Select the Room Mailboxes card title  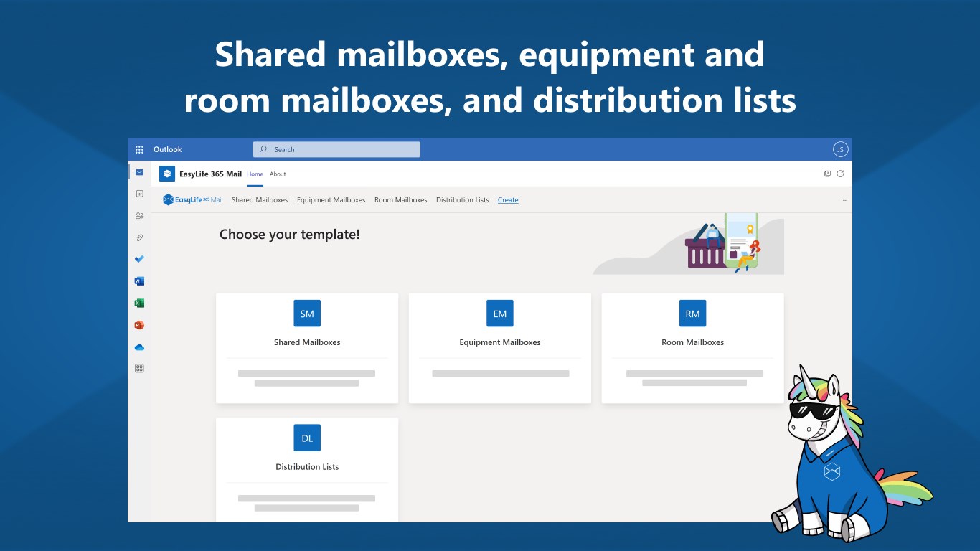point(692,342)
